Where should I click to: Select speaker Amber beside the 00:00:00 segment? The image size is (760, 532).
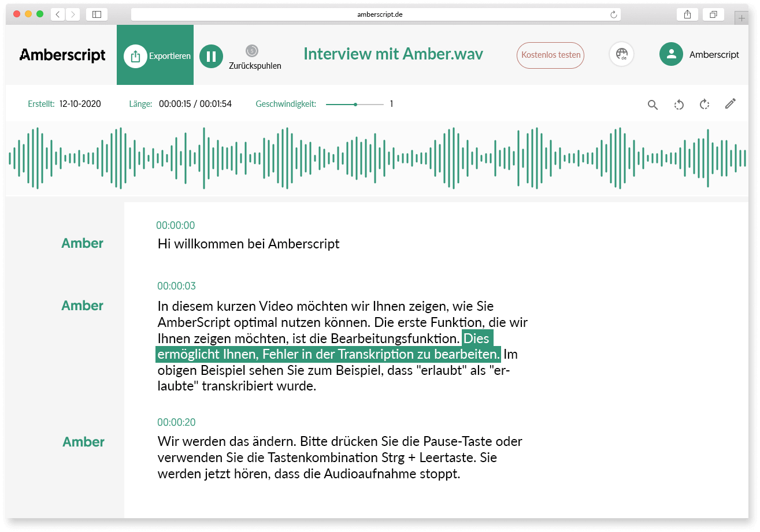pyautogui.click(x=83, y=243)
